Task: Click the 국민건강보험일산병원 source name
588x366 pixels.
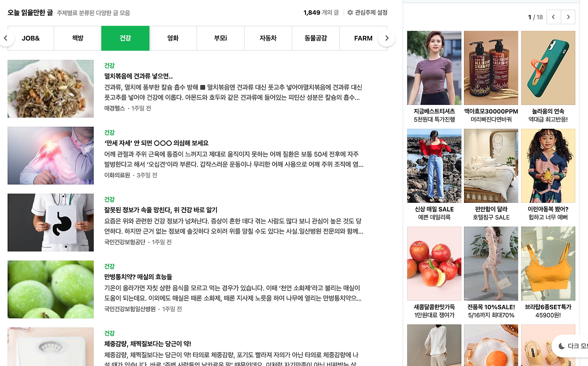Action: click(x=130, y=309)
